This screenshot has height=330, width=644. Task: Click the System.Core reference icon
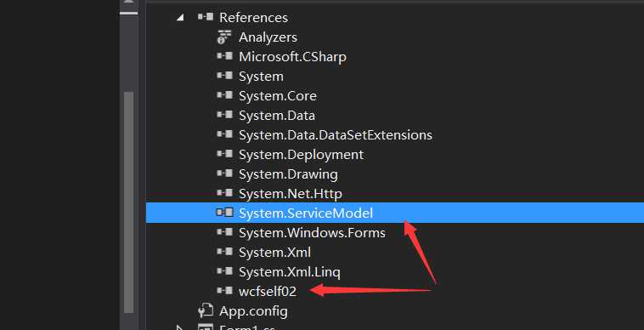[x=224, y=95]
